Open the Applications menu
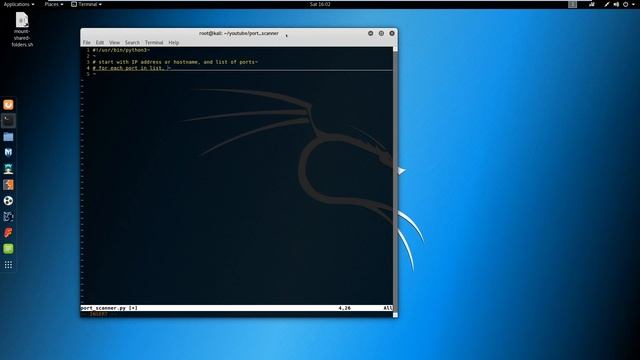The height and width of the screenshot is (360, 640). point(19,4)
